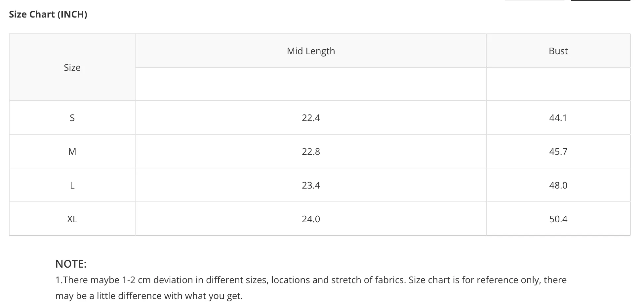This screenshot has height=305, width=644.
Task: Click the deviation note paragraph text
Action: click(x=311, y=288)
